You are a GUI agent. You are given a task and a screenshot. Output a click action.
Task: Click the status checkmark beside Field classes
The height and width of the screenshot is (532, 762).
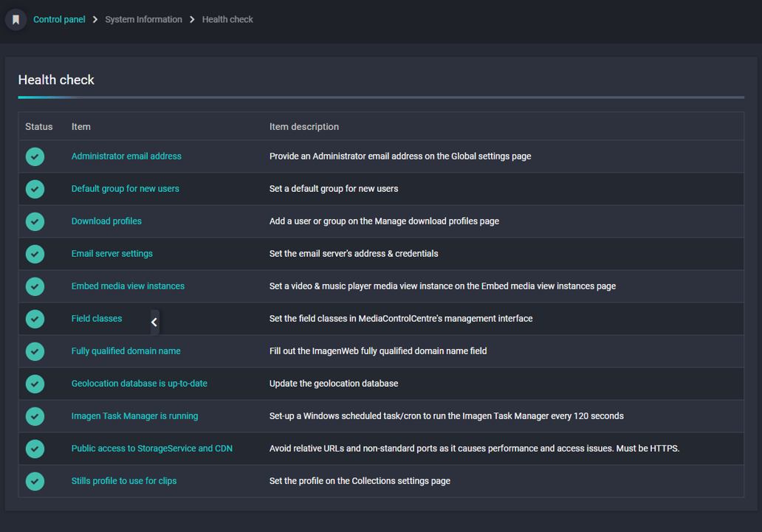click(x=35, y=319)
